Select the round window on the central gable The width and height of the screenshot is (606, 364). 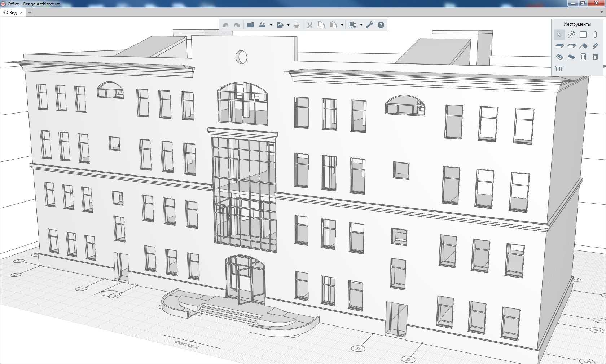click(241, 57)
